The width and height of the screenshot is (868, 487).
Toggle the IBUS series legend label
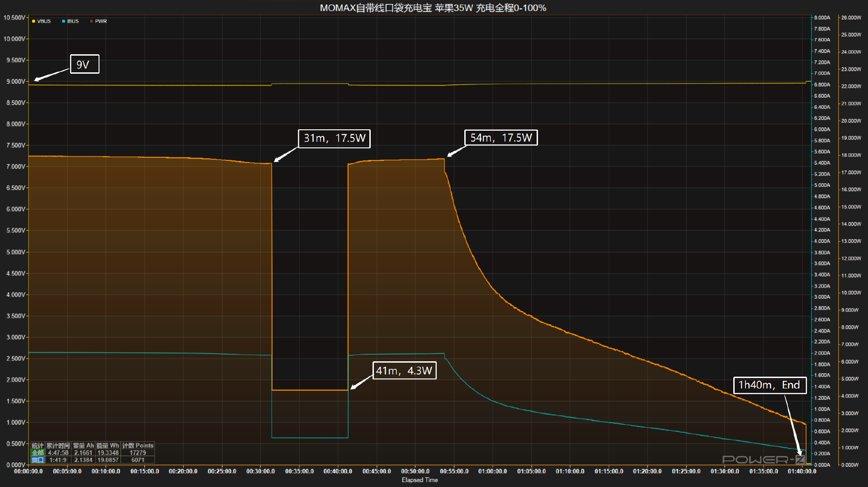point(73,21)
